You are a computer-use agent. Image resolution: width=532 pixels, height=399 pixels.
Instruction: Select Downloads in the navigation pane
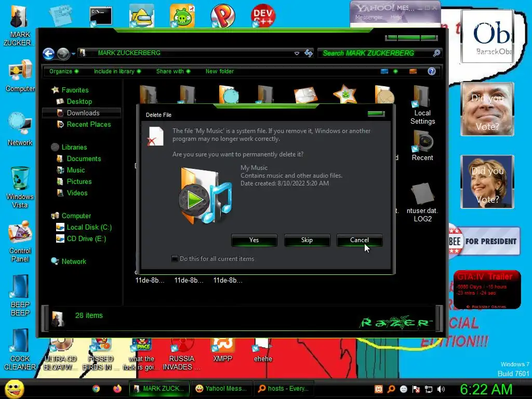click(x=81, y=113)
